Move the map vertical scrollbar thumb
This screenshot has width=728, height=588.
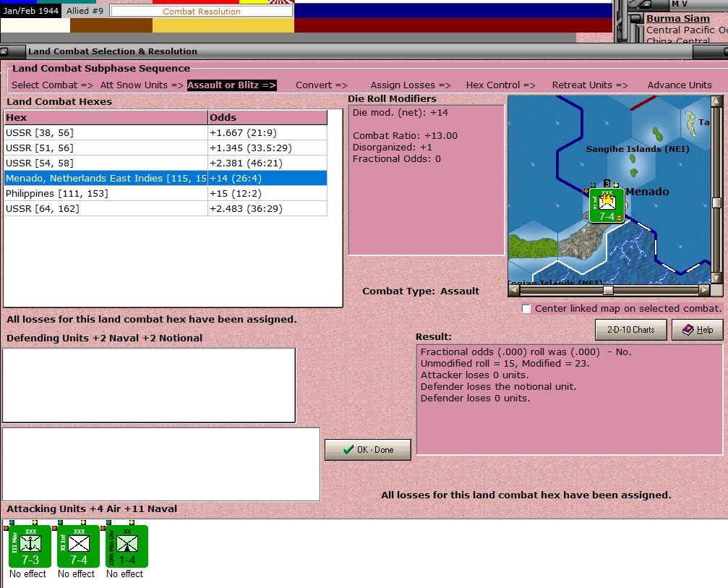pyautogui.click(x=717, y=203)
